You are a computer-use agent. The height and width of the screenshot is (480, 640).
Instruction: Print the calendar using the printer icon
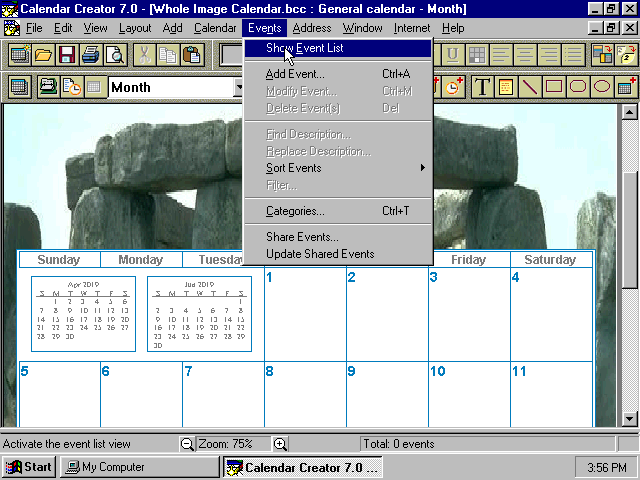(x=91, y=54)
